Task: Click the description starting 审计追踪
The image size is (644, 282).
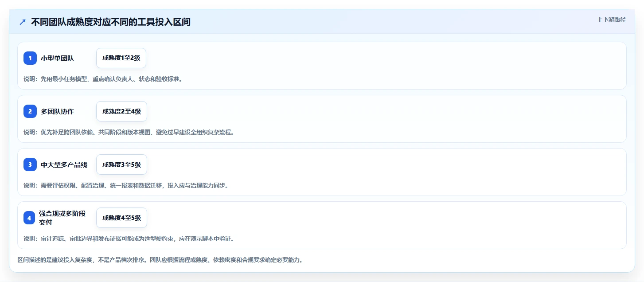Action: click(129, 239)
